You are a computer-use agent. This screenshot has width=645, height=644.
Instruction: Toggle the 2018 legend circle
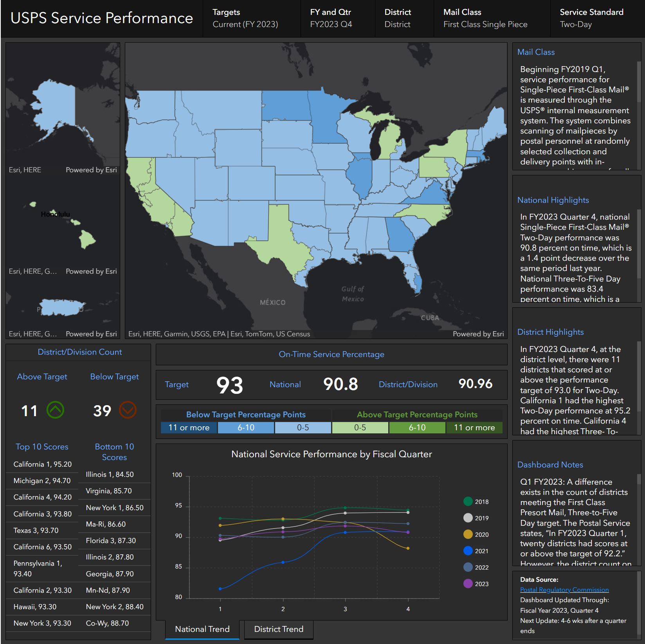coord(468,501)
